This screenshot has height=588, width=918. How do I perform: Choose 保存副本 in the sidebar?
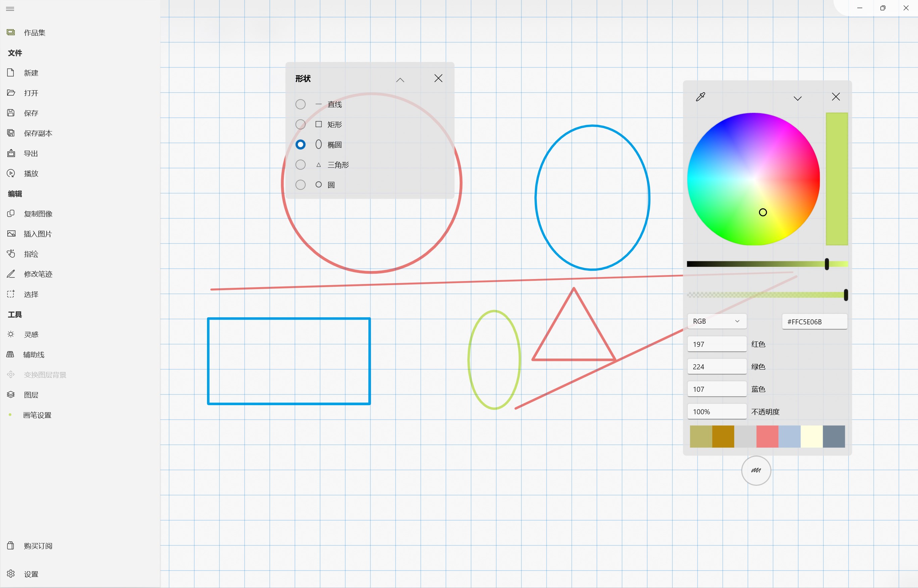click(x=38, y=133)
